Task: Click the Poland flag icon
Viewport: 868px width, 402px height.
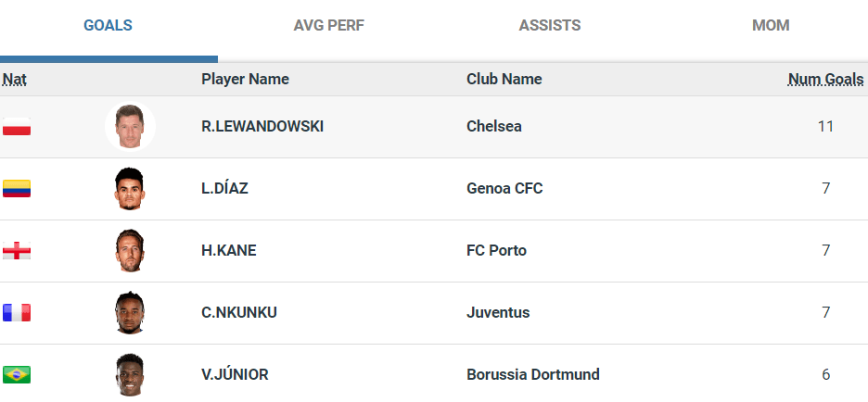Action: pos(17,127)
